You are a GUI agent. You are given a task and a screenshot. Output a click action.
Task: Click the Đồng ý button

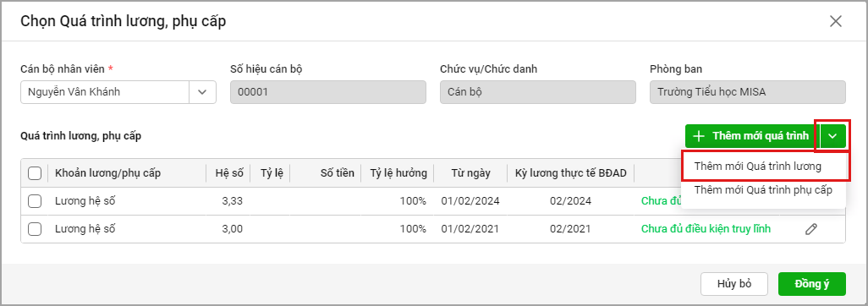812,284
